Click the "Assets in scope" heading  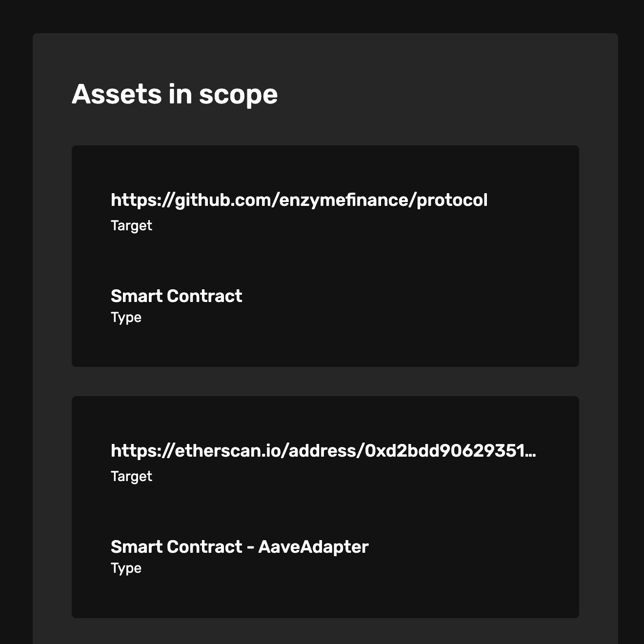pos(175,94)
